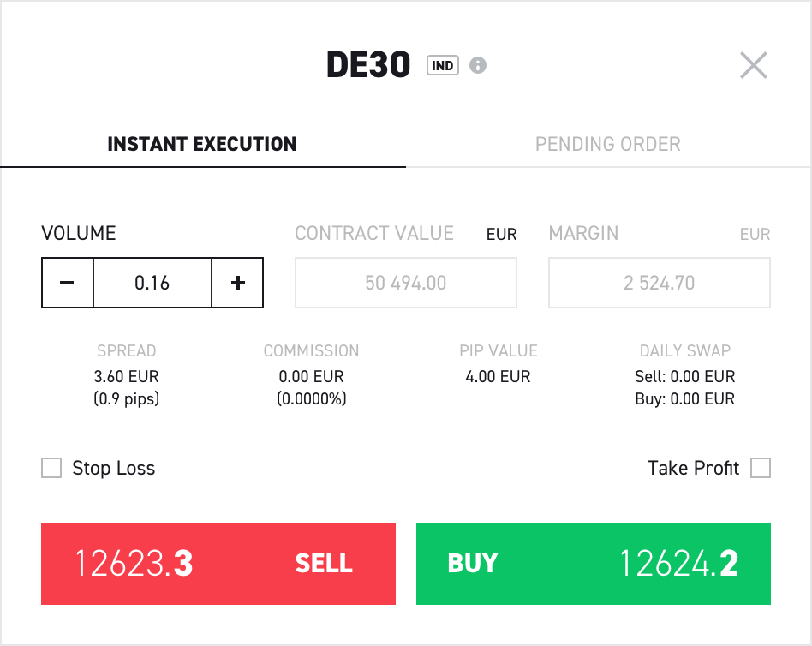Click the Take Profit label text

click(693, 469)
